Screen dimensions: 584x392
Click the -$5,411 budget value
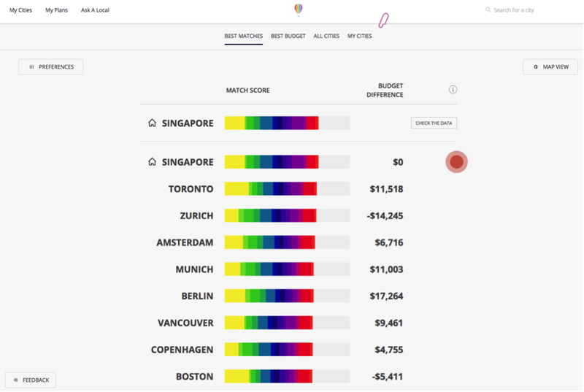tap(388, 377)
